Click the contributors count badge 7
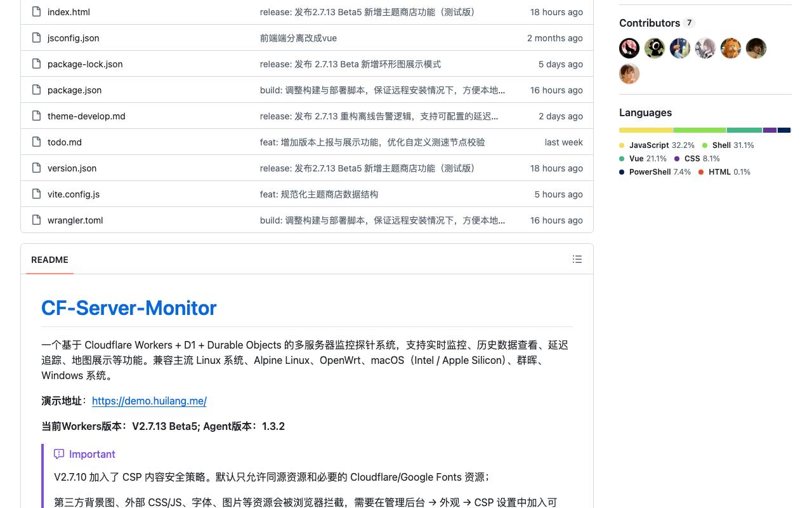812x508 pixels. coord(690,23)
